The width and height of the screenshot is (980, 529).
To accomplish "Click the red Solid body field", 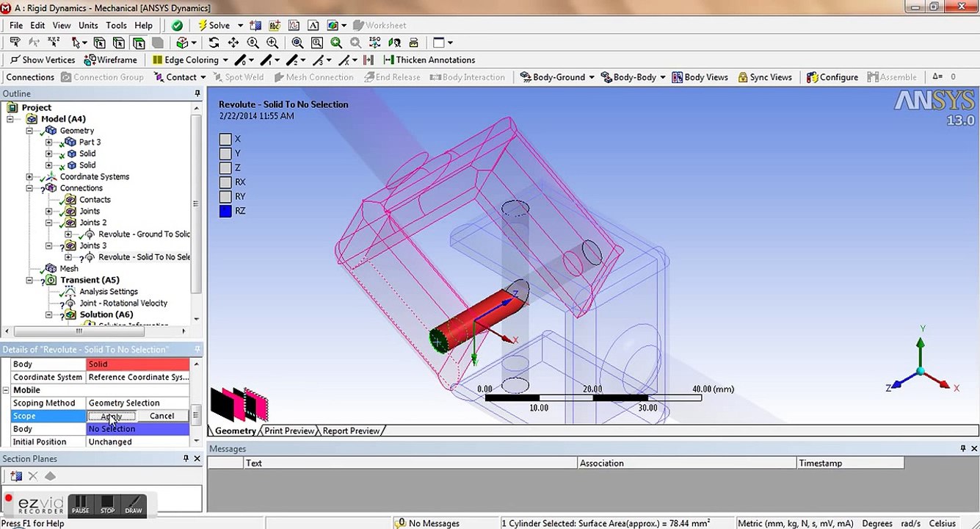I will [x=138, y=364].
